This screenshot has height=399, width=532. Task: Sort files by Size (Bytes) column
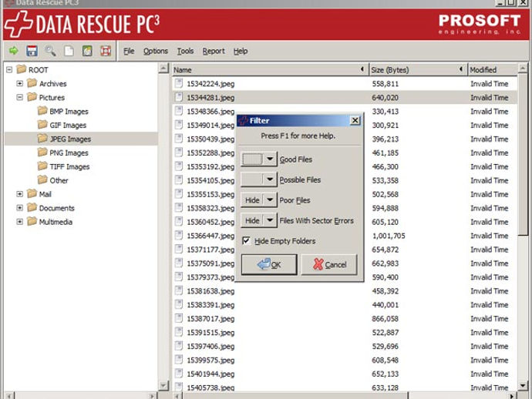pos(418,70)
